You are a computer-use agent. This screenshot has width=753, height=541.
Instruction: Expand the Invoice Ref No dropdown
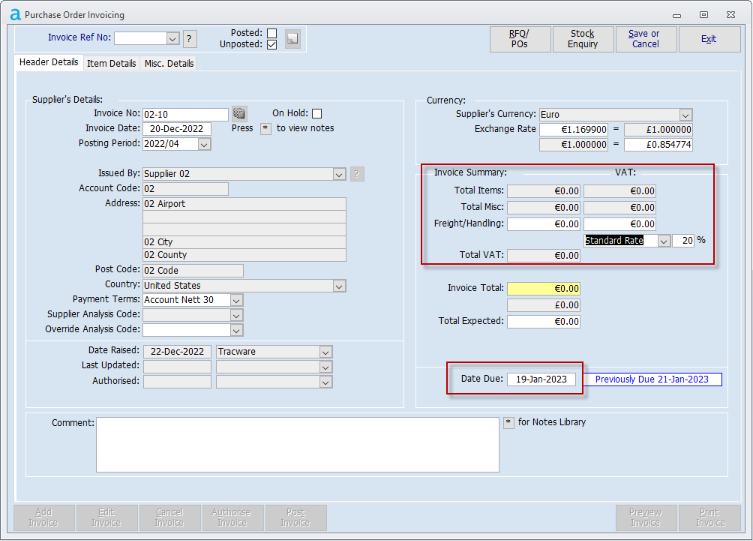pyautogui.click(x=172, y=38)
